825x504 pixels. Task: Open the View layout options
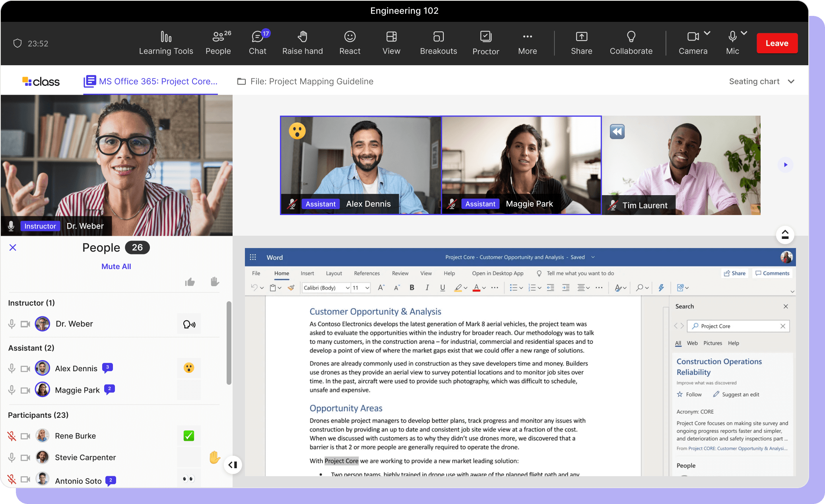(391, 43)
